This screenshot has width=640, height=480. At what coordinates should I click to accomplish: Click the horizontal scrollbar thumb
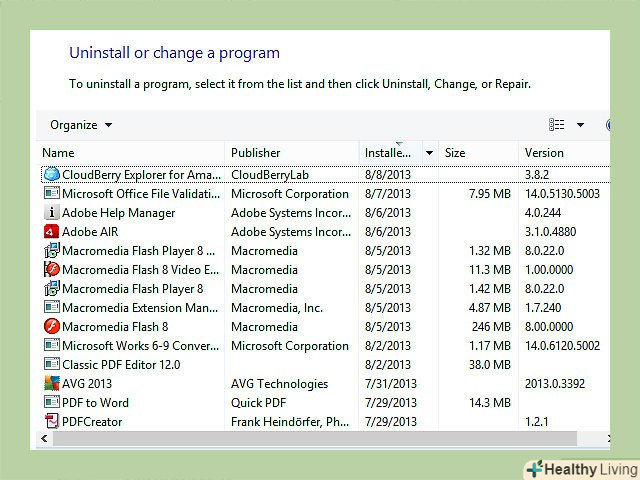click(x=315, y=439)
